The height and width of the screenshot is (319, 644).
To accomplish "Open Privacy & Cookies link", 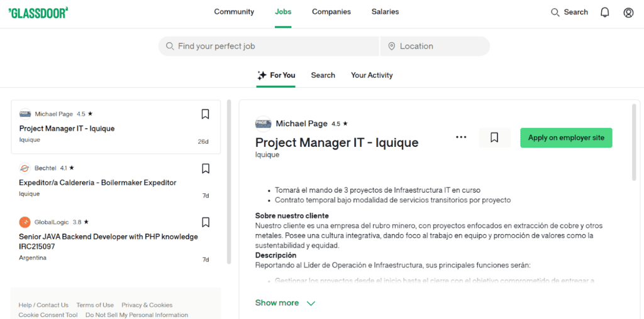I will (147, 305).
